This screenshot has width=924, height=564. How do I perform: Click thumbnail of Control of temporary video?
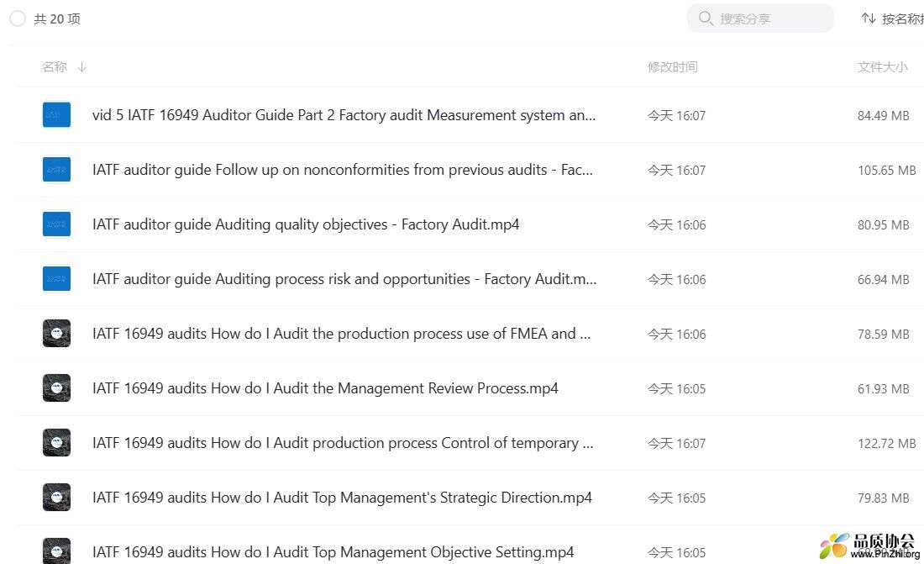(56, 442)
